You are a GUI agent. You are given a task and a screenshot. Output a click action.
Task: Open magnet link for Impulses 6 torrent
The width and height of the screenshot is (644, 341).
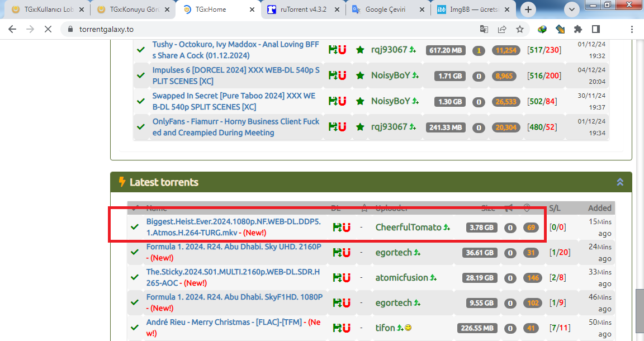click(342, 75)
